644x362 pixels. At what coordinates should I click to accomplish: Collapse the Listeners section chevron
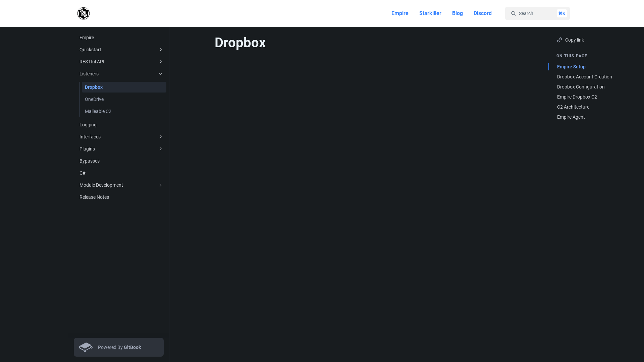tap(160, 74)
